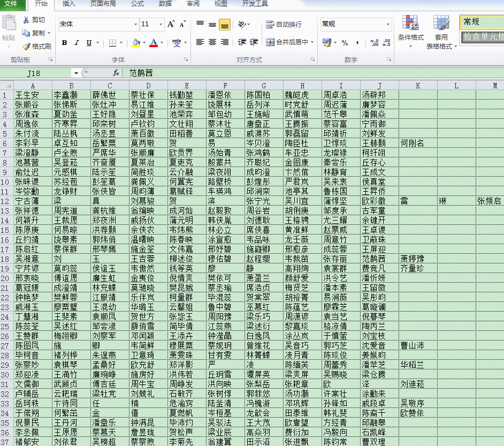Click the Cut (剪切) scissors icon
504x446 pixels.
[26, 20]
